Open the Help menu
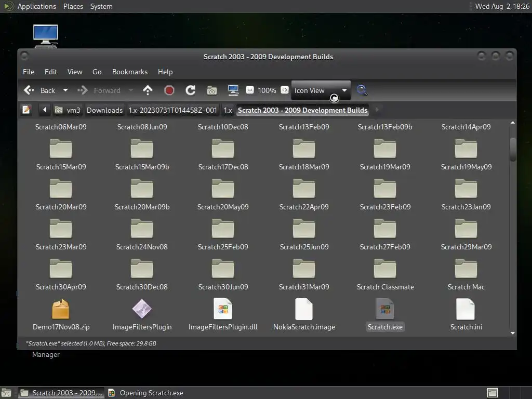The height and width of the screenshot is (399, 532). point(165,72)
